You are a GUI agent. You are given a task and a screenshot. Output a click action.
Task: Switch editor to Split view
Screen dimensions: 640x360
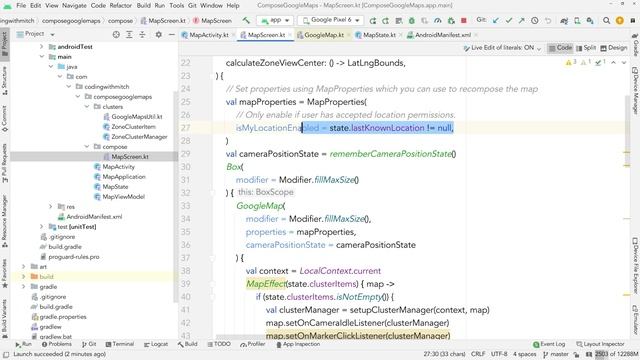(586, 48)
